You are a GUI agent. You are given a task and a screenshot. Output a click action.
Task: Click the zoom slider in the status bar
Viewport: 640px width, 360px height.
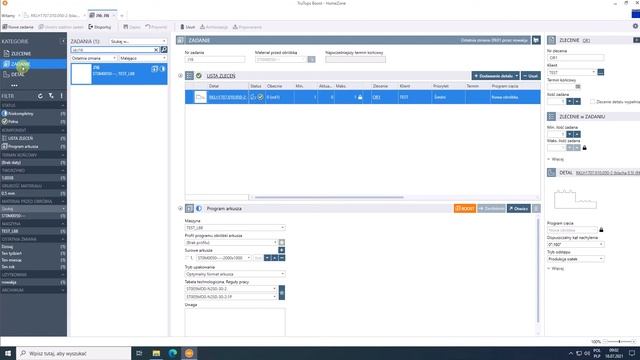coord(620,342)
